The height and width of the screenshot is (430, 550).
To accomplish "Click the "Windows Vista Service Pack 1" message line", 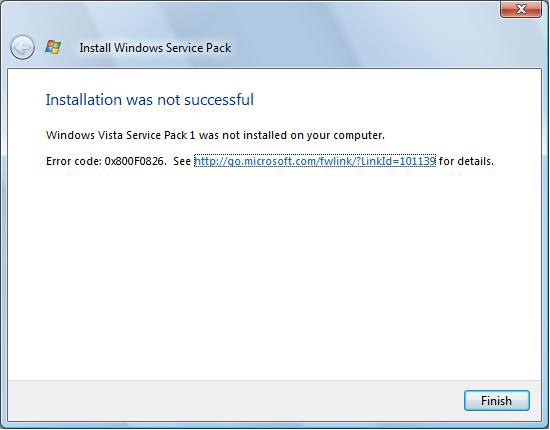I will pos(215,135).
